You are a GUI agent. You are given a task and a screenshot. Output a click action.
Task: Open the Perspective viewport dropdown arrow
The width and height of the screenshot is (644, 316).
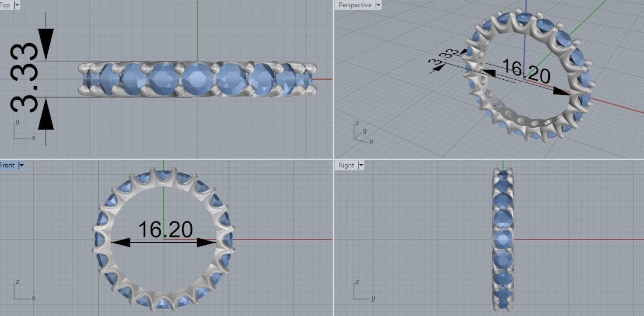point(378,5)
